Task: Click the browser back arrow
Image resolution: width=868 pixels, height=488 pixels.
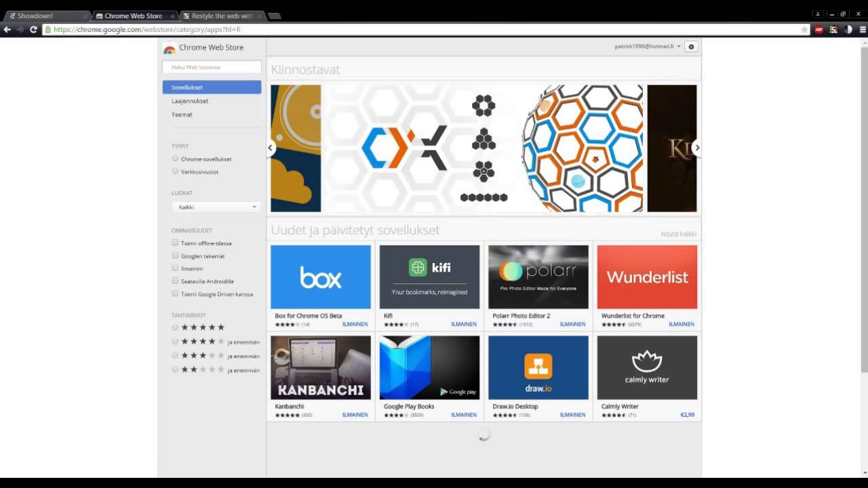Action: 7,29
